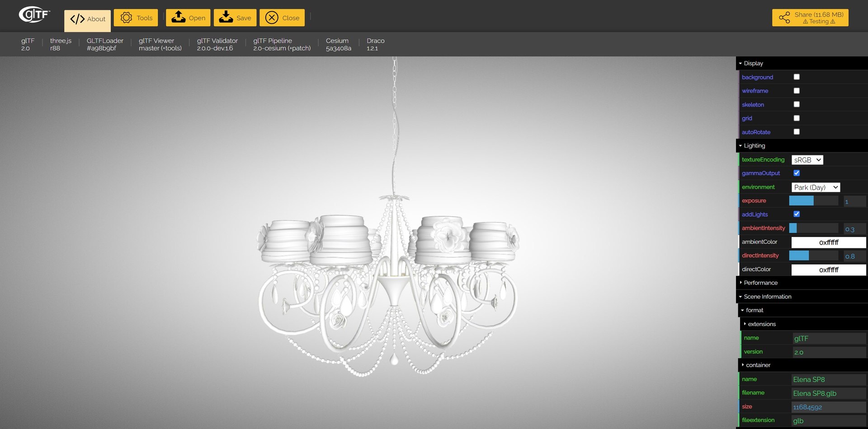Click the Save button label
Screen dimensions: 868x429
pos(244,18)
